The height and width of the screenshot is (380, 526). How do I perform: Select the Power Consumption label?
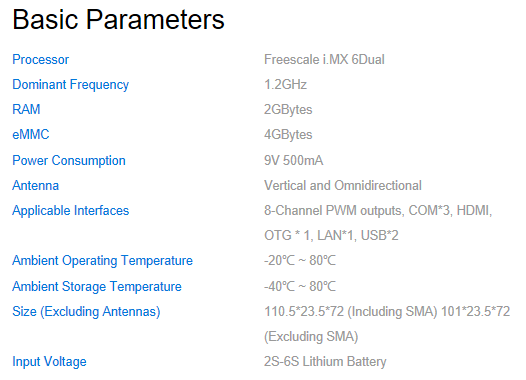click(69, 161)
